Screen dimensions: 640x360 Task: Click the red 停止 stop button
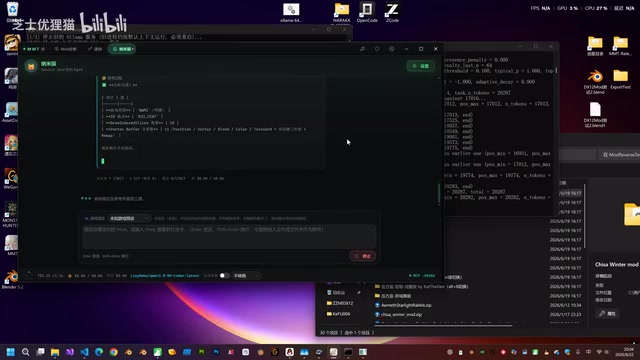point(362,256)
